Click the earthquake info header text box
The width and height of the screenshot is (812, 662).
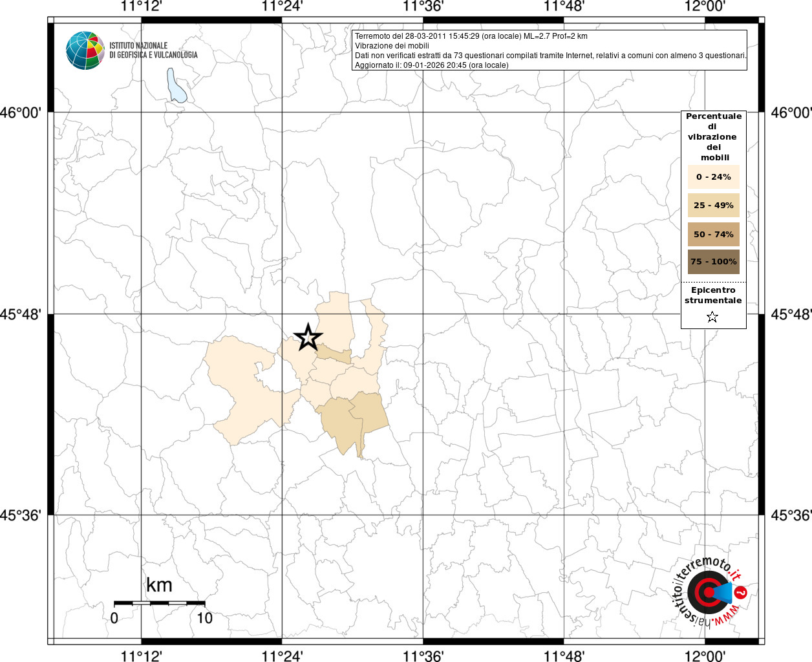click(x=550, y=50)
